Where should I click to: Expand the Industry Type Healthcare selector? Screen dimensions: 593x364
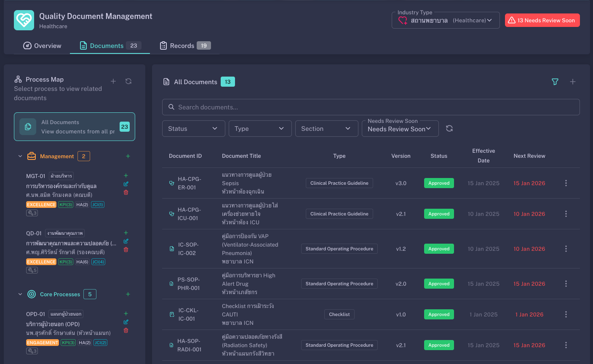[446, 20]
